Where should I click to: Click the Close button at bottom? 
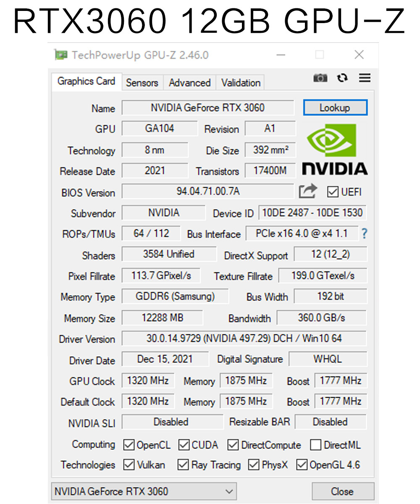click(343, 491)
